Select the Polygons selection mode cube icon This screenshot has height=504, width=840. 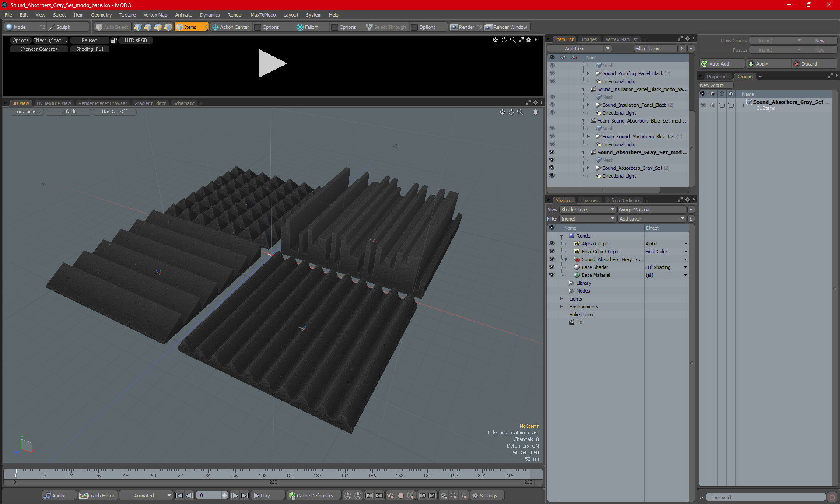[x=158, y=27]
